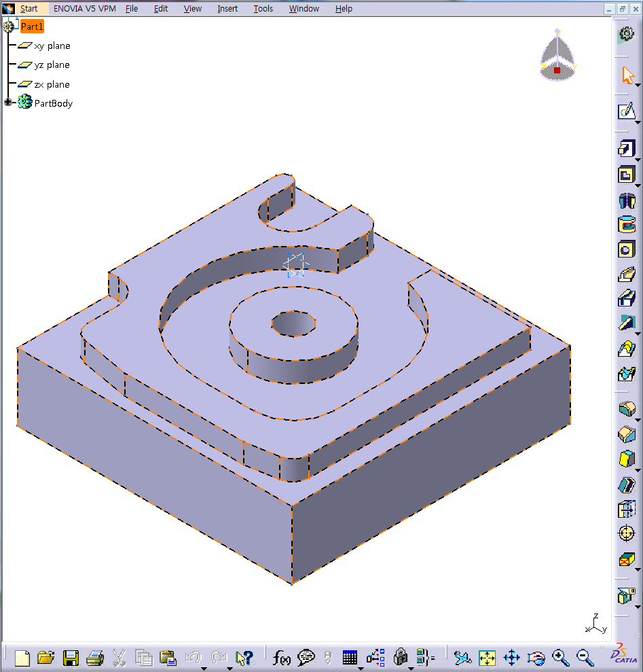Activate the Pocket tool
This screenshot has width=643, height=672.
coord(625,175)
